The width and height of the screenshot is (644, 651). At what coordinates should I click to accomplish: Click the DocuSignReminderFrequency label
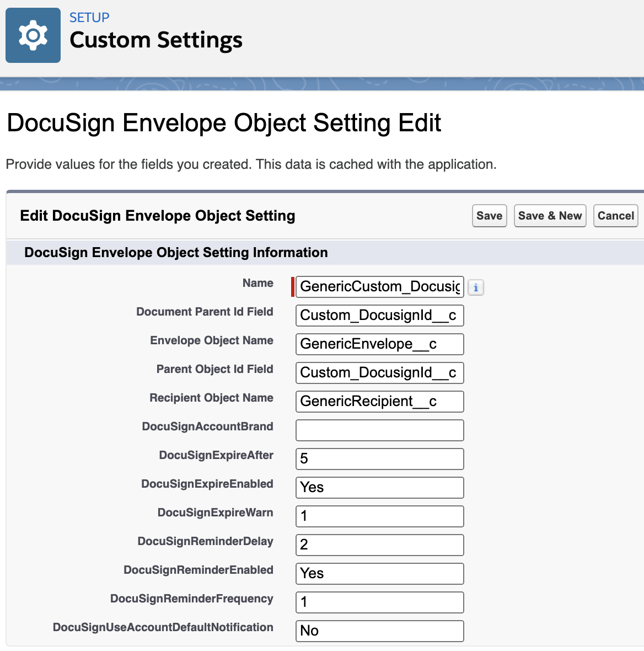point(192,599)
